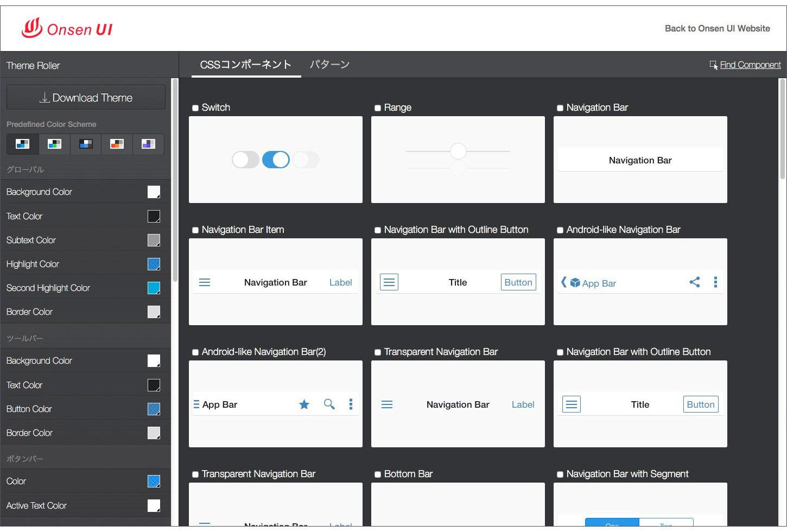Screen dimensions: 787x532
Task: Click the Label button in Navigation Bar Item preview
Action: click(x=341, y=282)
